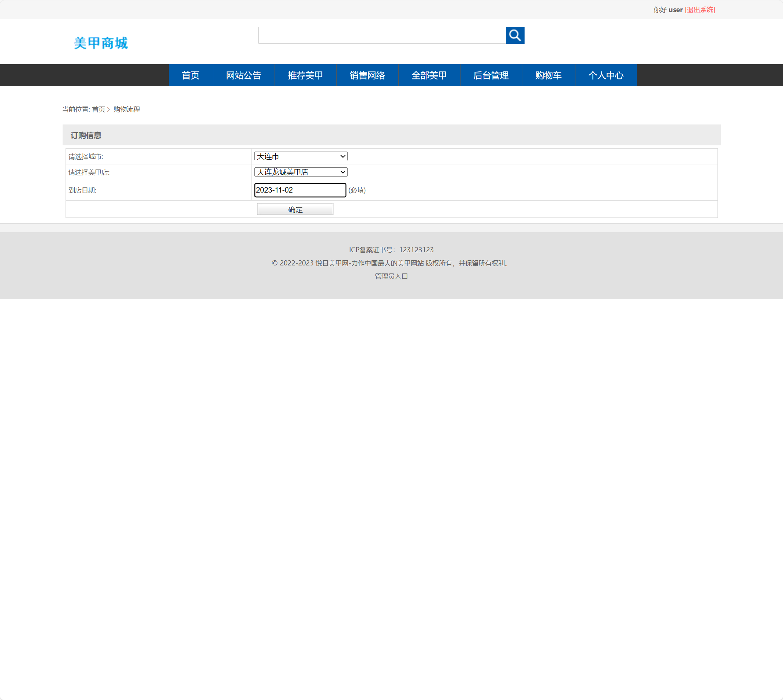Open the city dropdown showing 大连市
Viewport: 783px width, 700px height.
(x=301, y=156)
